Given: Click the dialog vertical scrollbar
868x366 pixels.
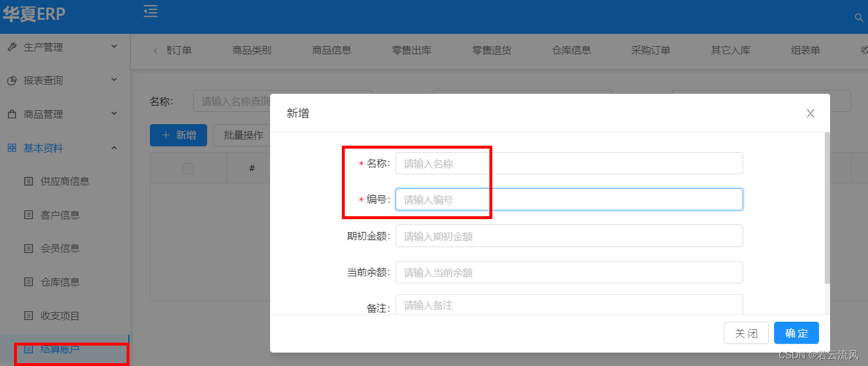Looking at the screenshot, I should (827, 208).
